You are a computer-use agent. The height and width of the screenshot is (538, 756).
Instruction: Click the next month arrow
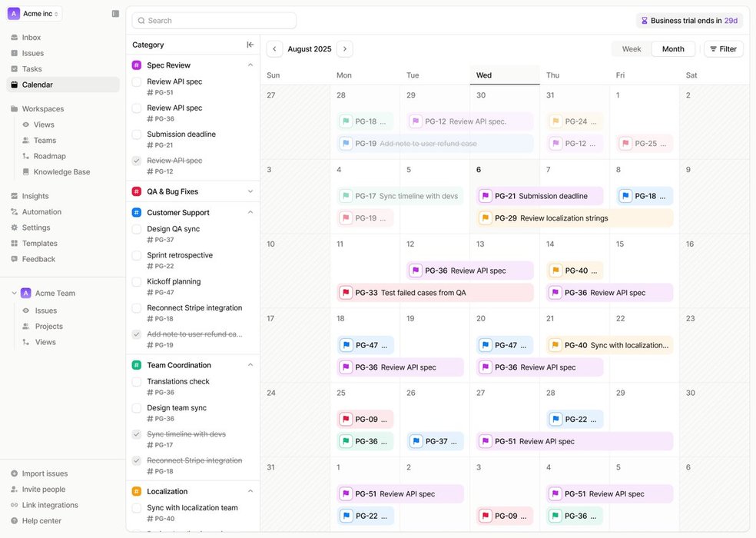(345, 49)
